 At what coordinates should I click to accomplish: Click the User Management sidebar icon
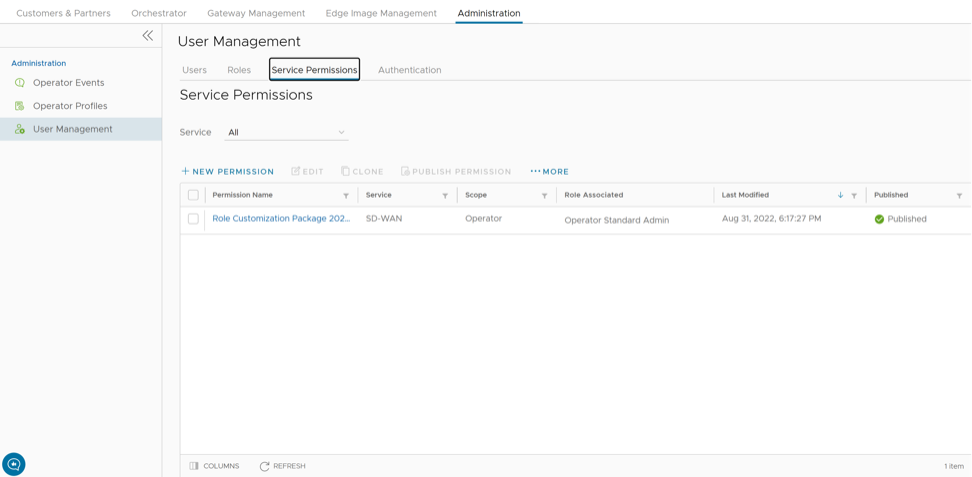20,129
